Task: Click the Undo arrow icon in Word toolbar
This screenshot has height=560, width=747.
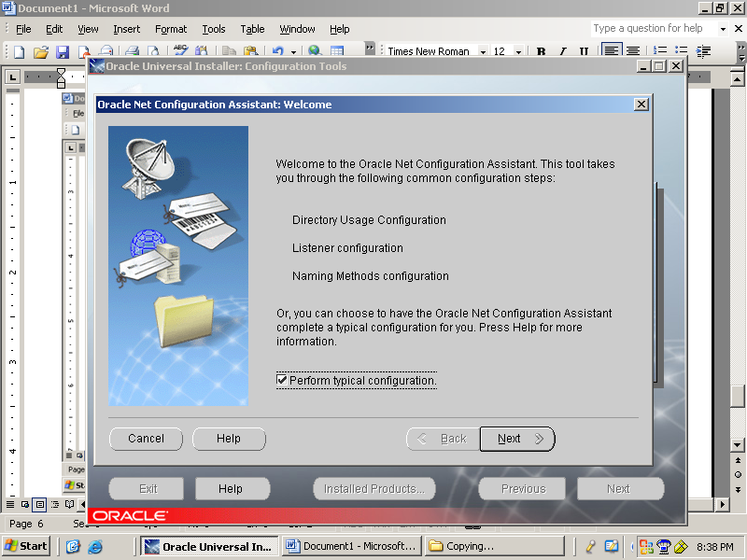Action: click(x=278, y=51)
